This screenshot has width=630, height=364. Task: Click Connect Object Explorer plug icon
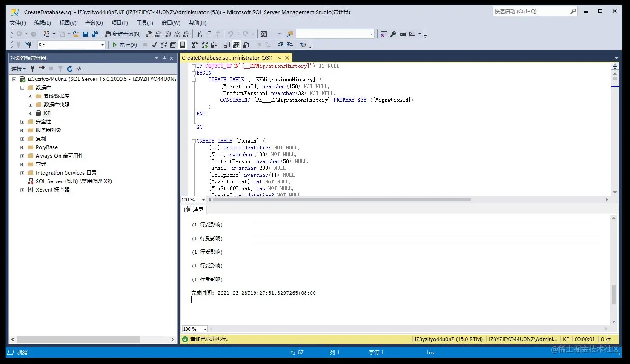[32, 69]
